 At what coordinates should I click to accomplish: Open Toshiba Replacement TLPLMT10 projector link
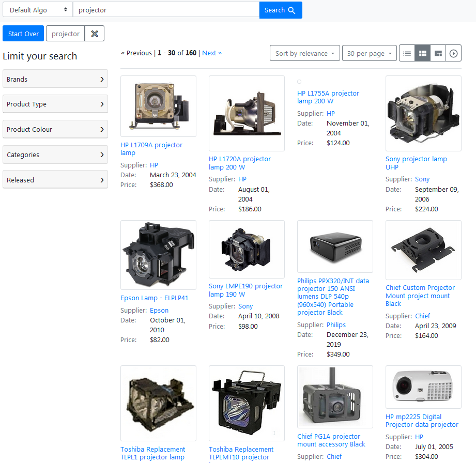pos(241,453)
